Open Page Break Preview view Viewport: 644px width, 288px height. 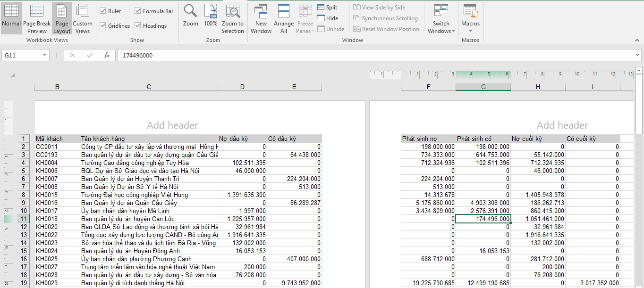coord(37,18)
